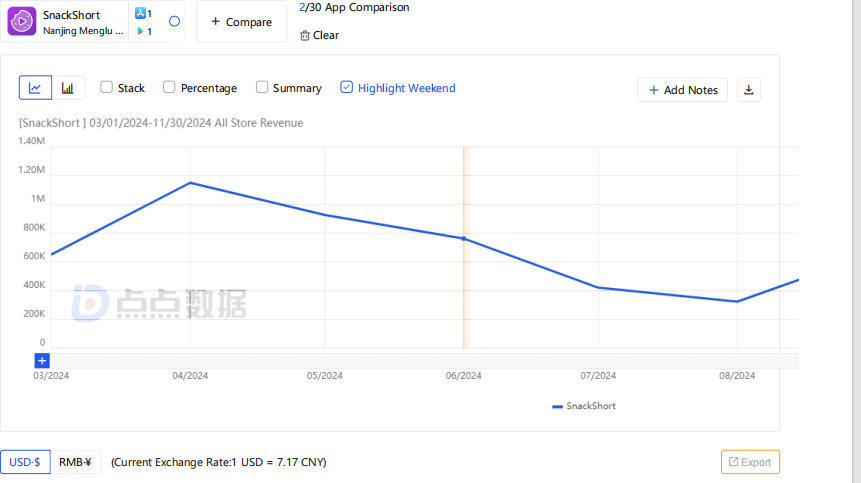
Task: Click the 06/2024 data point on the line
Action: 464,239
